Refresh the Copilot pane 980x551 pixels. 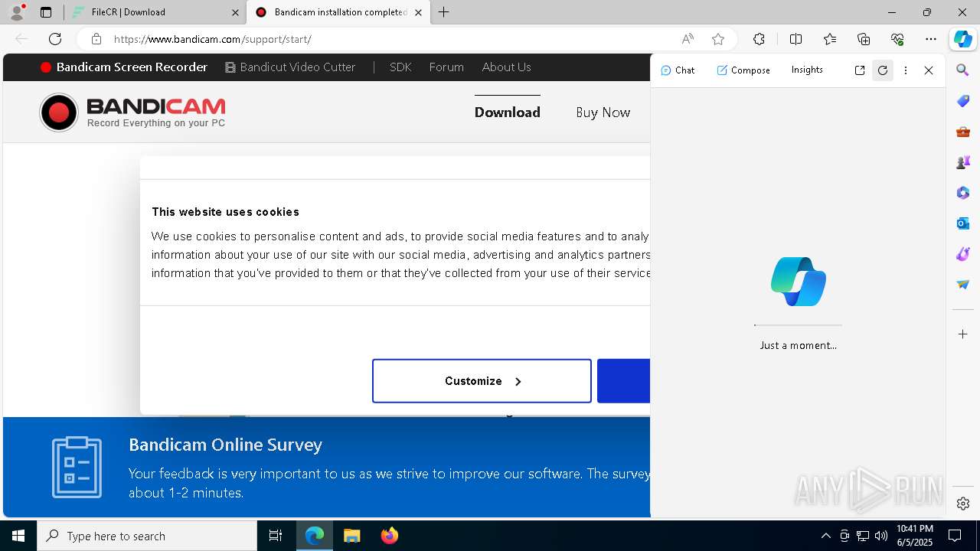tap(883, 70)
